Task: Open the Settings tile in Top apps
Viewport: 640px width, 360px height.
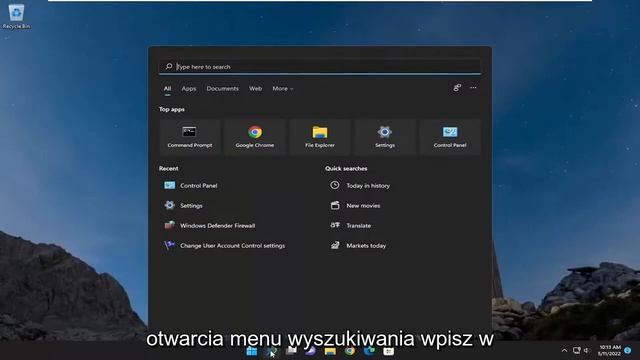Action: click(385, 137)
